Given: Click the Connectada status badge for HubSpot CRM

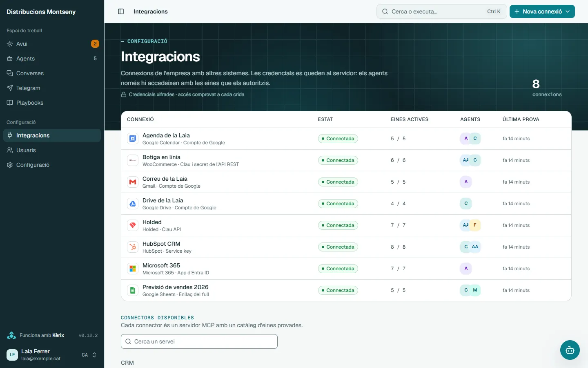Looking at the screenshot, I should pos(338,247).
